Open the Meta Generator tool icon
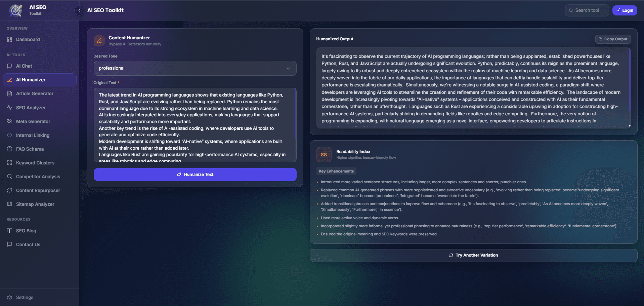 (x=10, y=121)
